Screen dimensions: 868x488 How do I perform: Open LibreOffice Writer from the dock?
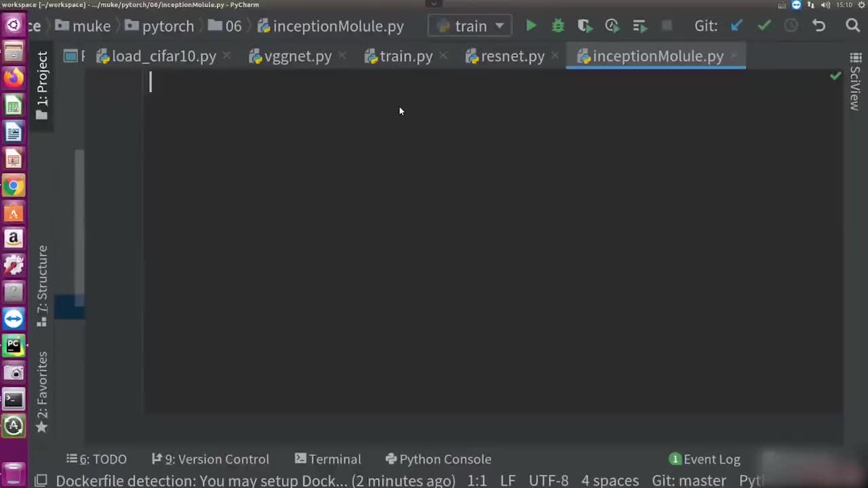click(x=14, y=132)
